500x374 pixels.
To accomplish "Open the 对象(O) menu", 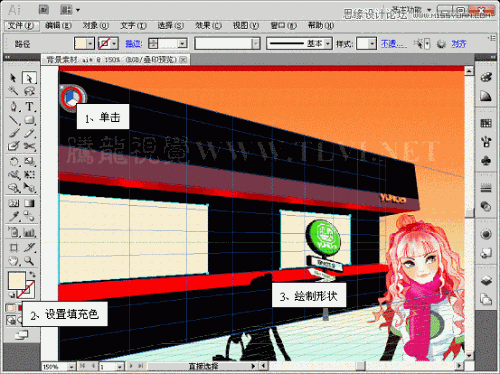I will click(96, 26).
